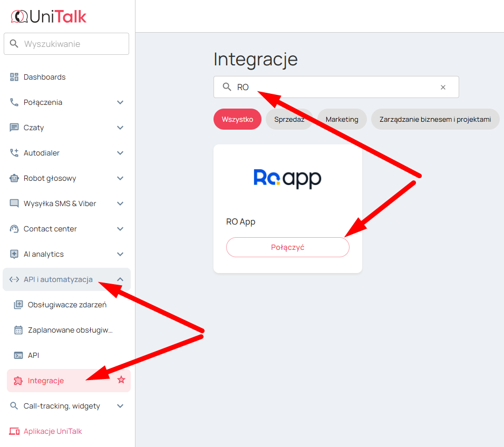Expand the Połączenia menu chevron
Image resolution: width=504 pixels, height=447 pixels.
click(120, 102)
